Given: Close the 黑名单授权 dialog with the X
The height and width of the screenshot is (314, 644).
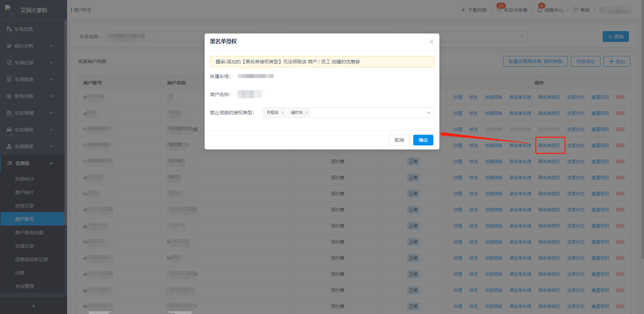Looking at the screenshot, I should pos(431,42).
